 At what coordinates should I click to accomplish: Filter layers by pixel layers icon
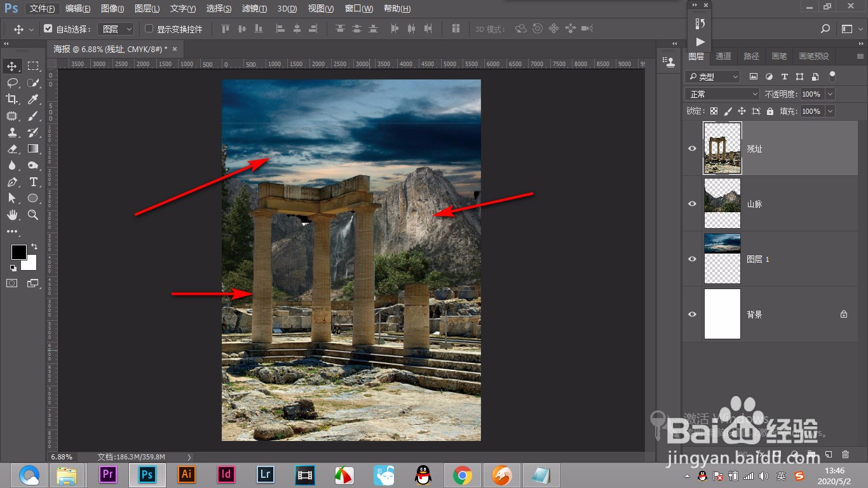coord(754,76)
